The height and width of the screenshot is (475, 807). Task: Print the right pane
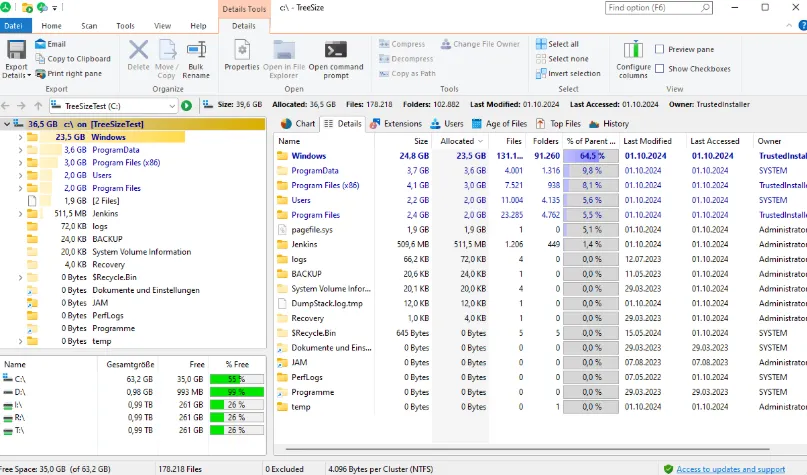click(68, 74)
